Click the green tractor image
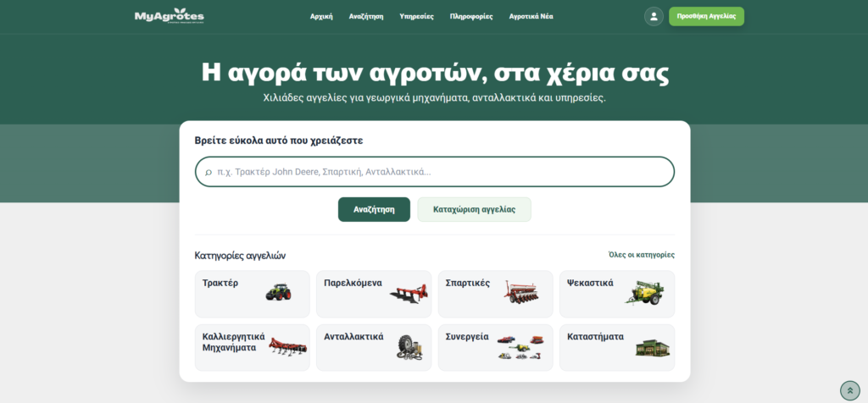The height and width of the screenshot is (403, 868). [x=278, y=292]
